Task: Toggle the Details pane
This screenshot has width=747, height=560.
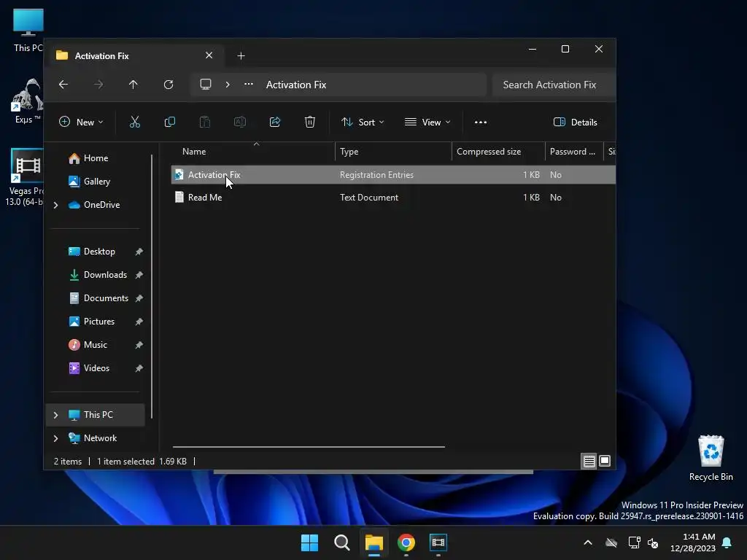Action: (x=575, y=122)
